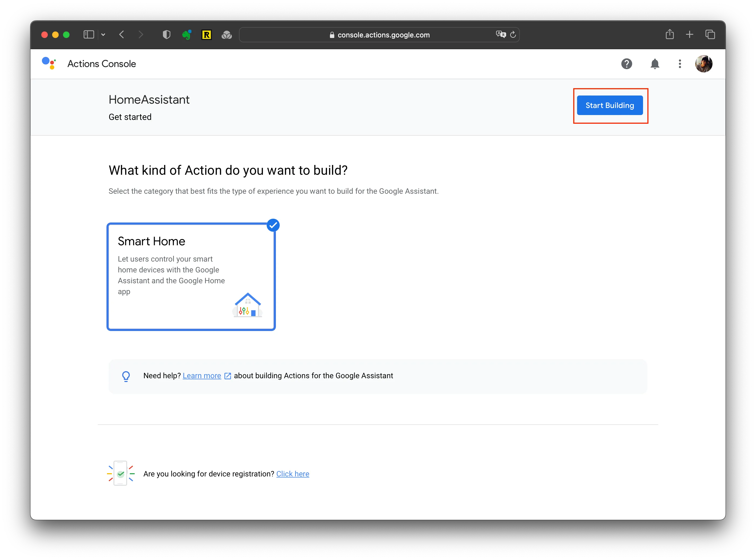Click the yellow R extension icon
The width and height of the screenshot is (756, 560).
(206, 34)
